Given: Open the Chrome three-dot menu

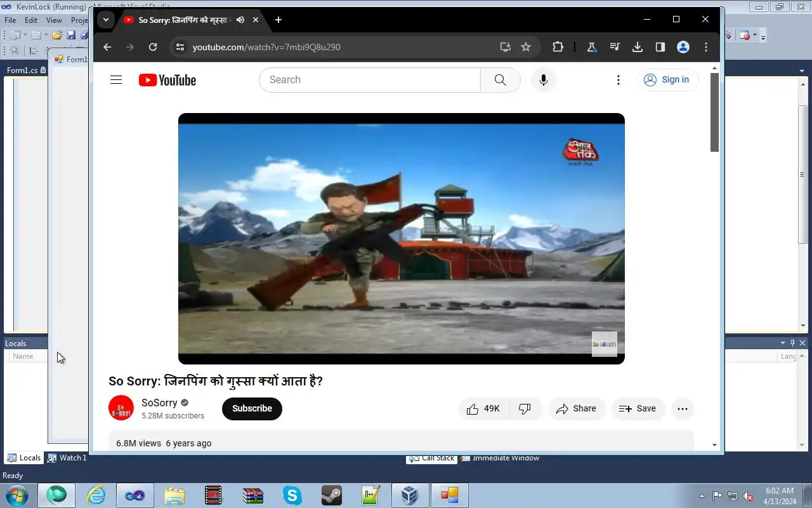Looking at the screenshot, I should tap(706, 47).
